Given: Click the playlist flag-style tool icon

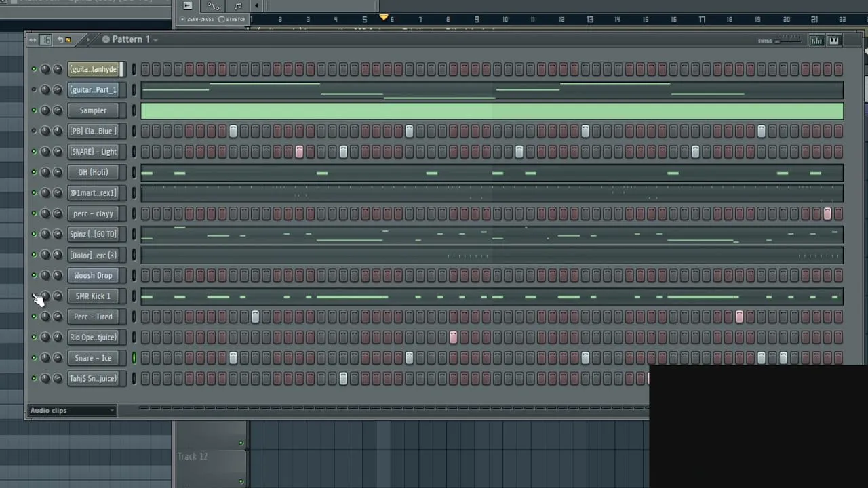Looking at the screenshot, I should (x=188, y=6).
